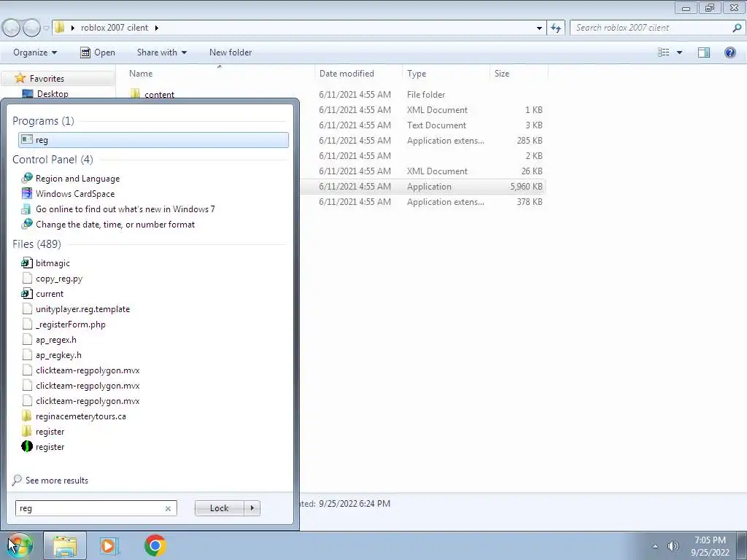Clear the start menu search box
Screen dimensions: 747x560
pyautogui.click(x=168, y=508)
